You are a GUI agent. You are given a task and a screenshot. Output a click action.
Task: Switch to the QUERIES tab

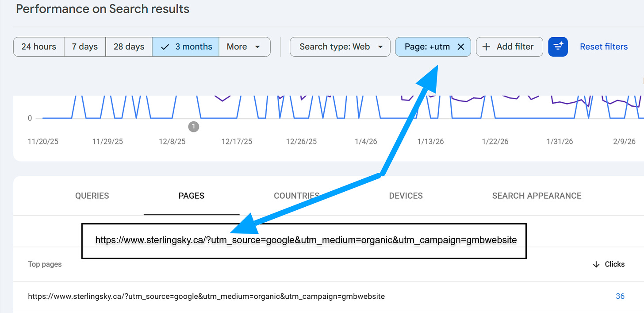click(92, 195)
